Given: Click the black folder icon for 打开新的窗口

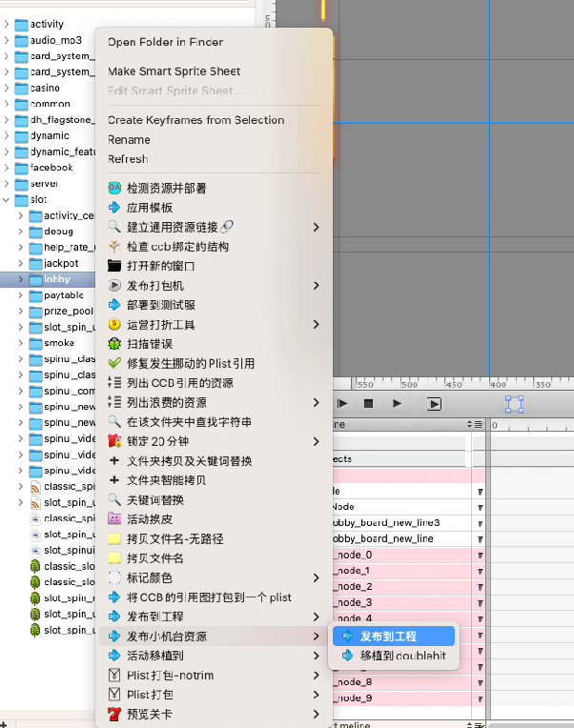Looking at the screenshot, I should [115, 266].
